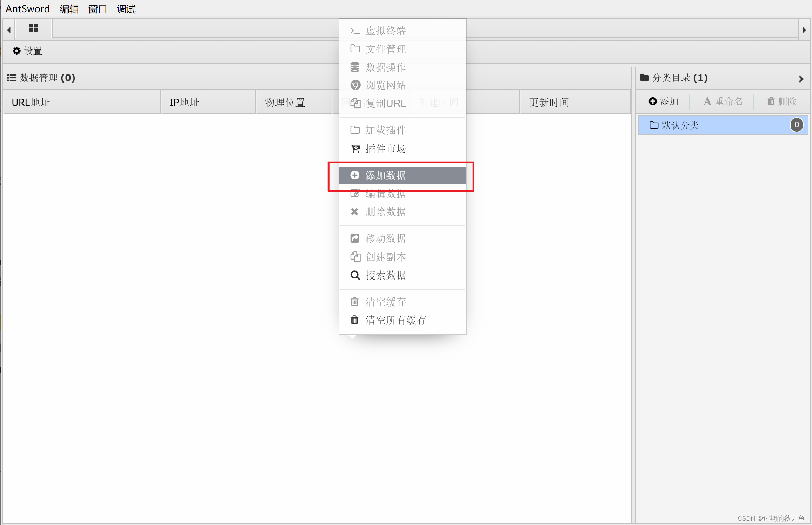Image resolution: width=812 pixels, height=525 pixels.
Task: Click the trash icon beside 清空所有缓存
Action: (x=354, y=320)
